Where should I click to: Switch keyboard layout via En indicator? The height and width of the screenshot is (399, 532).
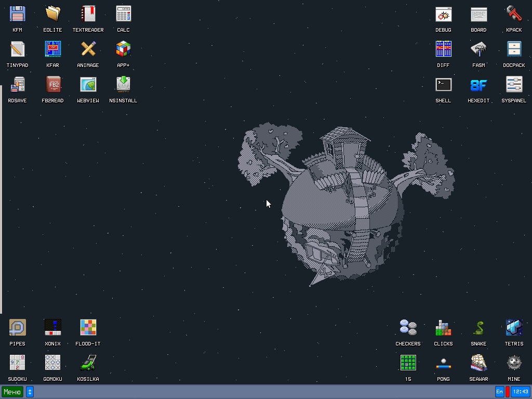pyautogui.click(x=499, y=392)
